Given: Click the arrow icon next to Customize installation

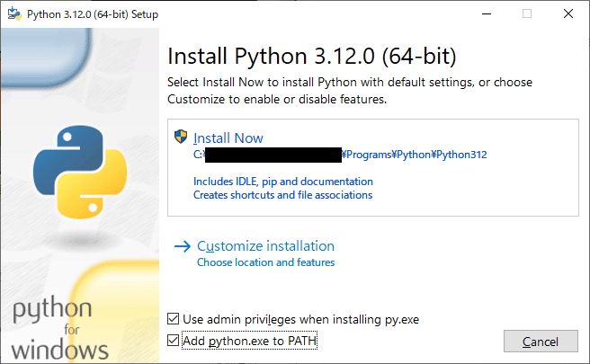Looking at the screenshot, I should tap(183, 246).
